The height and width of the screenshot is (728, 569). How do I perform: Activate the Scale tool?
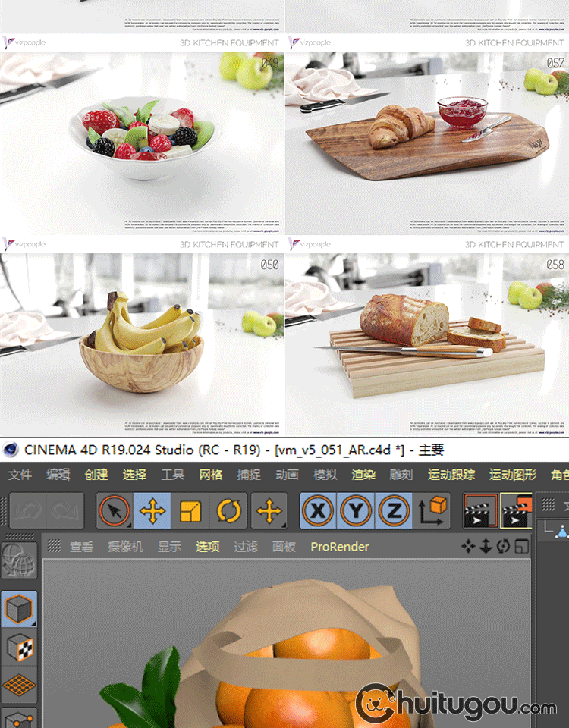190,510
